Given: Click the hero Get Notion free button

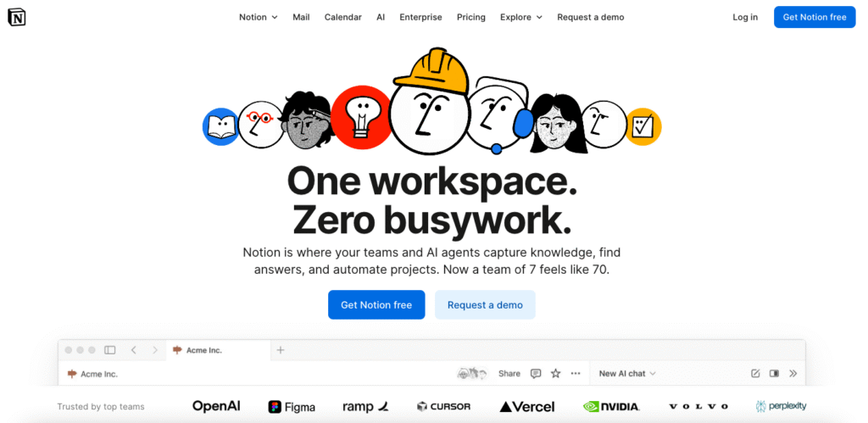Looking at the screenshot, I should pyautogui.click(x=376, y=305).
